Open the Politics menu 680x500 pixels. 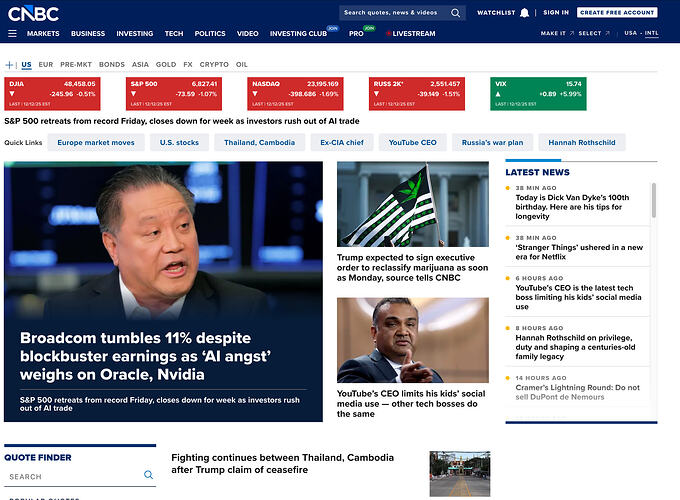210,33
